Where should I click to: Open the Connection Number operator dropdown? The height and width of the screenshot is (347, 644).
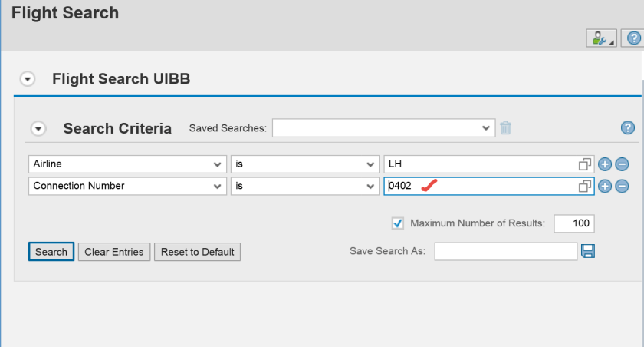pyautogui.click(x=370, y=186)
